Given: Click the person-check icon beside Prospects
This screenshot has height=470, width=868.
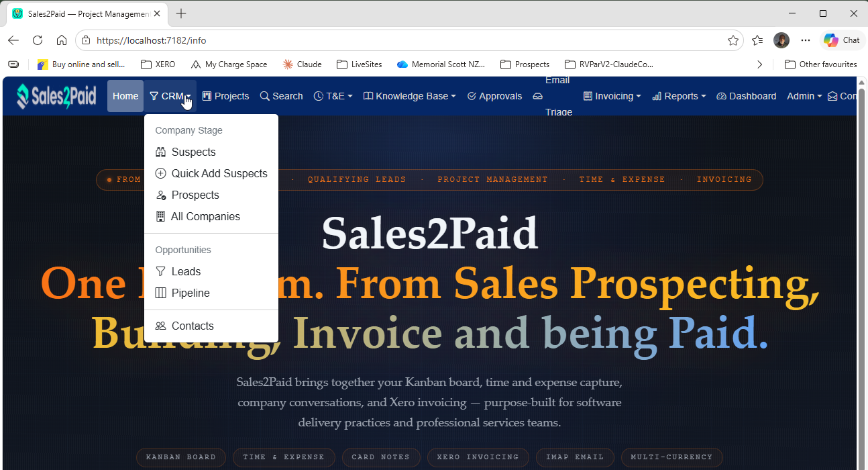Looking at the screenshot, I should (160, 195).
